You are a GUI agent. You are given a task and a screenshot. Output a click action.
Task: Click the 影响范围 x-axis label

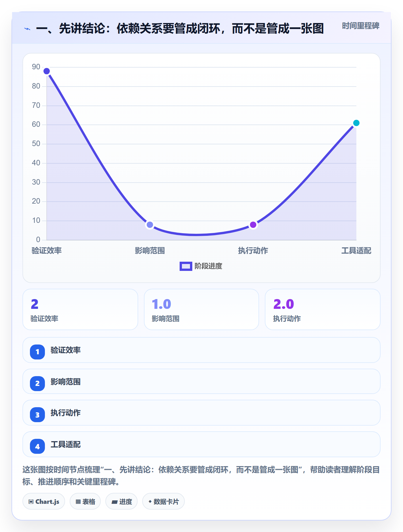click(150, 251)
